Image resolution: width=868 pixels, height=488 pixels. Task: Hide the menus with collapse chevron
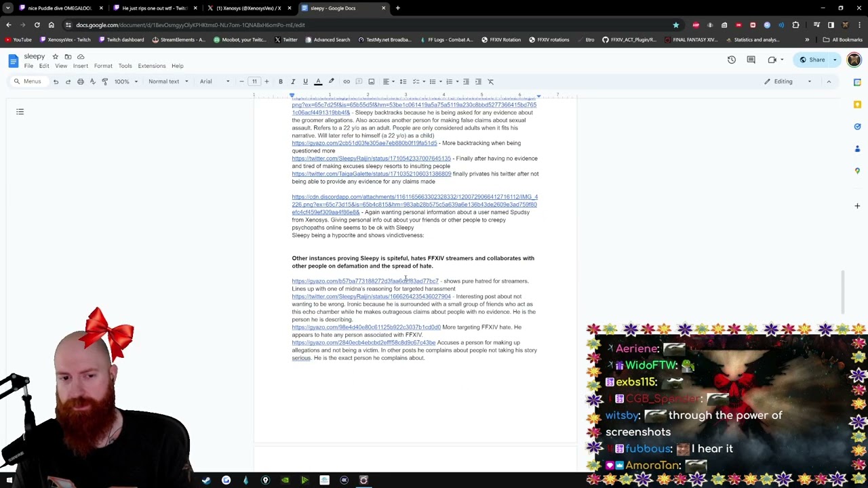coord(829,81)
